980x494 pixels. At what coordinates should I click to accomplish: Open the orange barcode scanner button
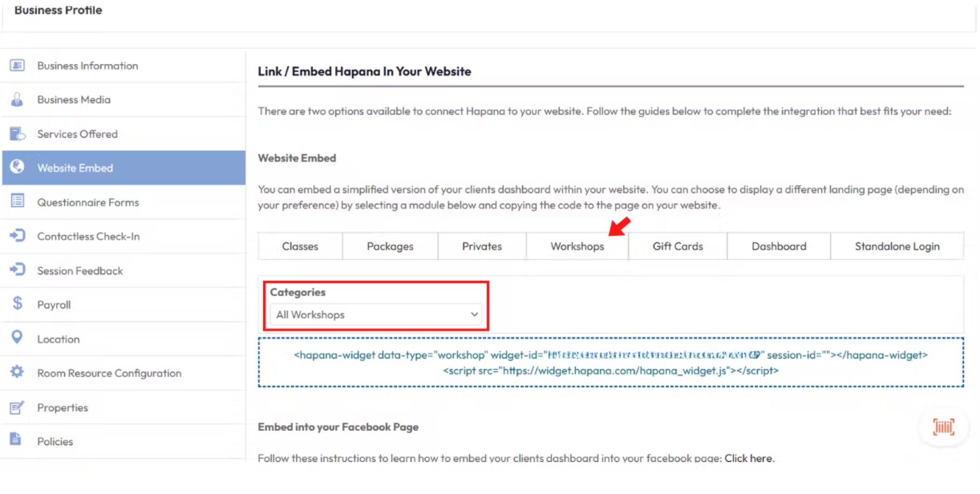(943, 427)
